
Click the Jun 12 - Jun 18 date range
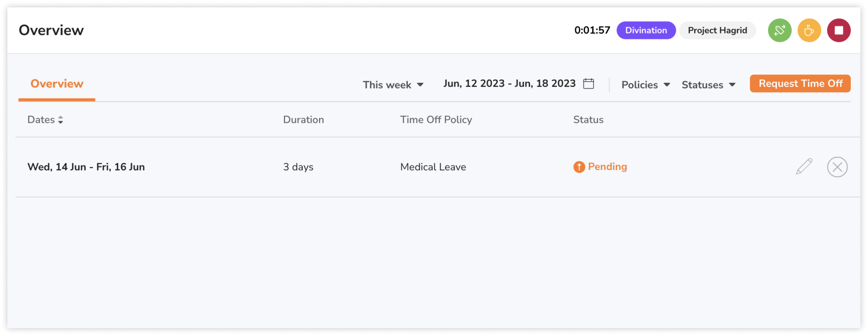click(x=510, y=83)
